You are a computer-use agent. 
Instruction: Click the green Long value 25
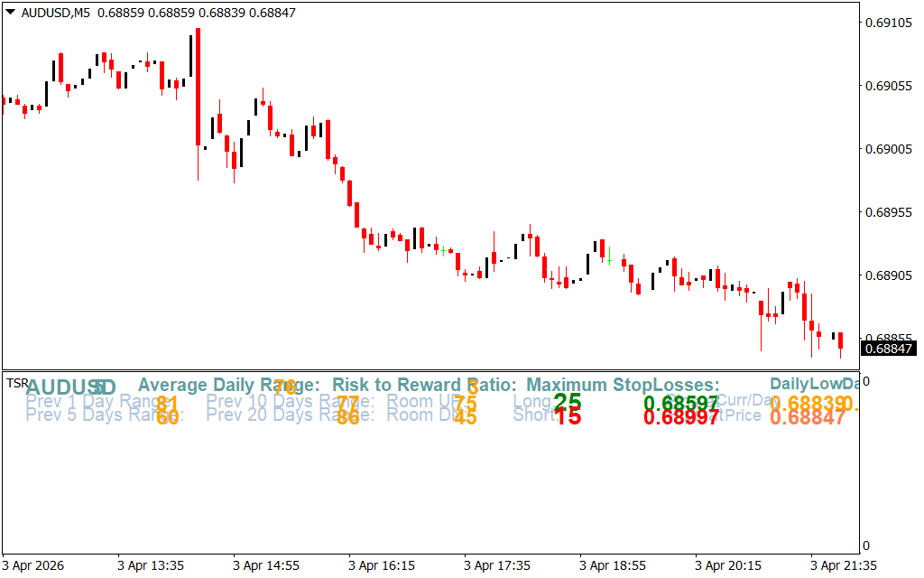click(x=568, y=402)
